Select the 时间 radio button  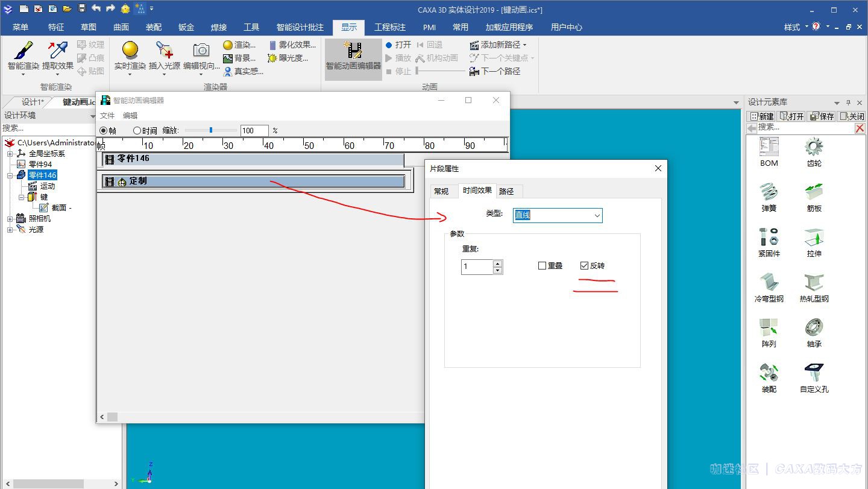tap(137, 130)
